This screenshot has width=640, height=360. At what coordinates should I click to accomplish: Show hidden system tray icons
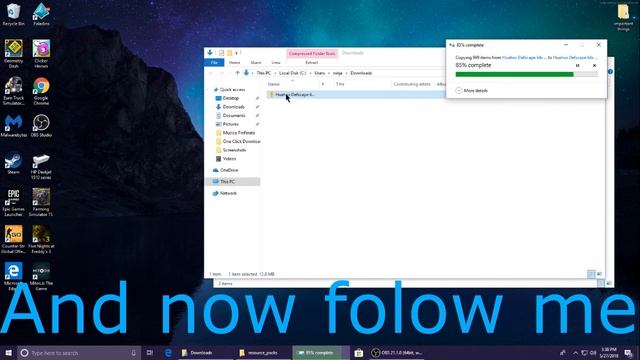pos(576,353)
